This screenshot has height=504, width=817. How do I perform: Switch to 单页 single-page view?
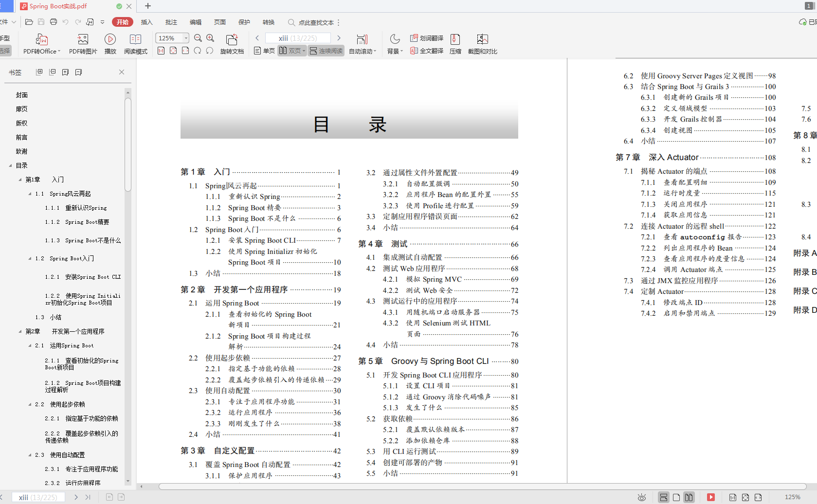point(264,51)
